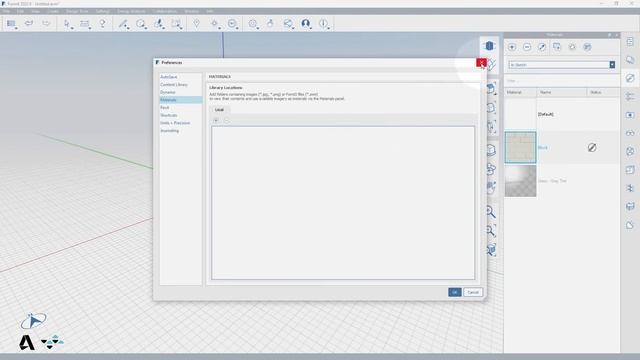Open the Edit menu
This screenshot has height=360, width=640.
[x=20, y=11]
